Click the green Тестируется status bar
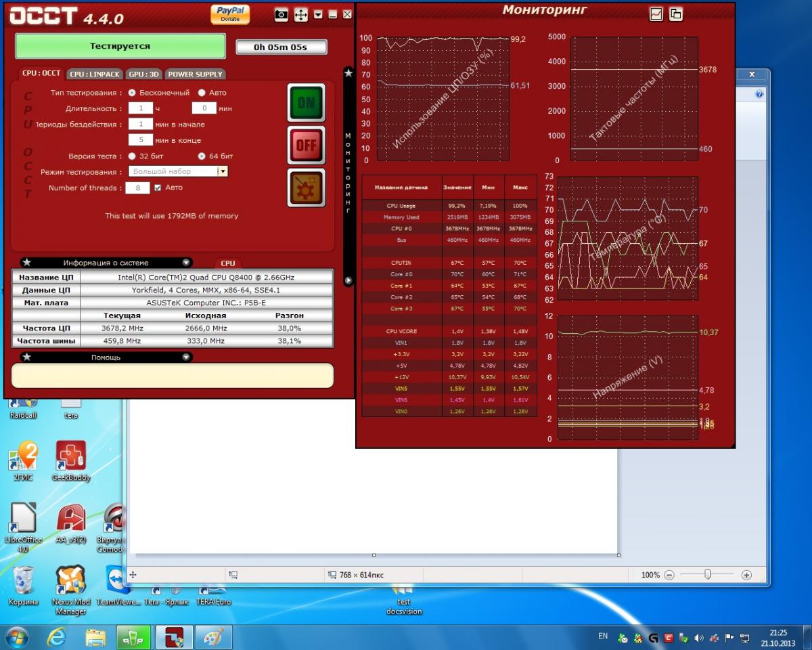 (120, 46)
